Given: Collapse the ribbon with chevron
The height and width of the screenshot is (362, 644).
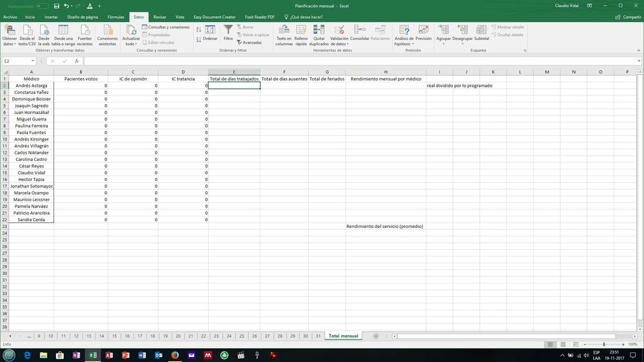Looking at the screenshot, I should (x=639, y=50).
